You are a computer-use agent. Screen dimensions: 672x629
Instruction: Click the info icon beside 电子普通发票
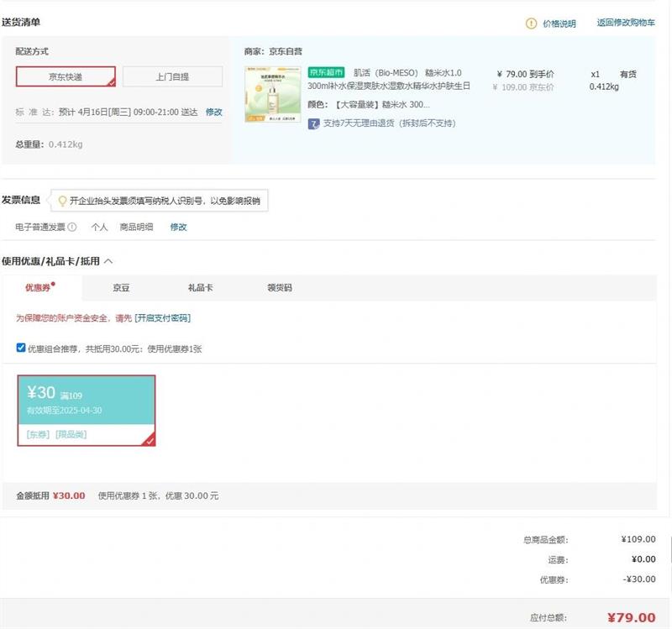click(72, 227)
